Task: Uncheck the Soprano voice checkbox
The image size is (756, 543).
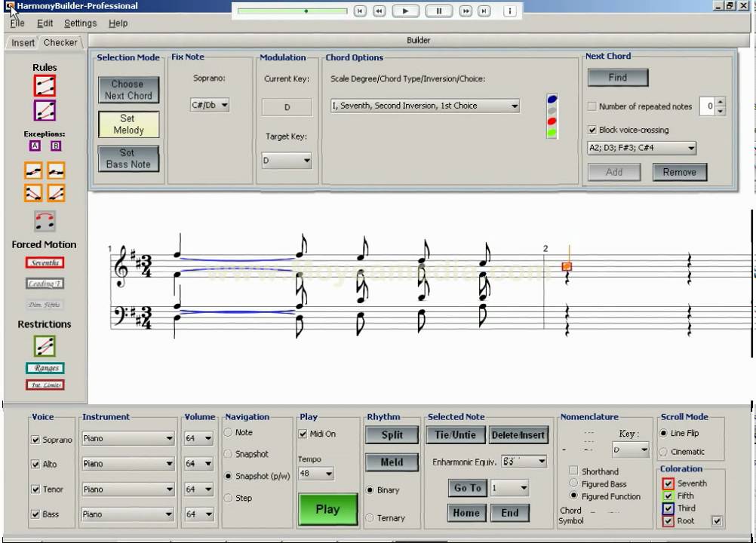Action: [x=35, y=440]
